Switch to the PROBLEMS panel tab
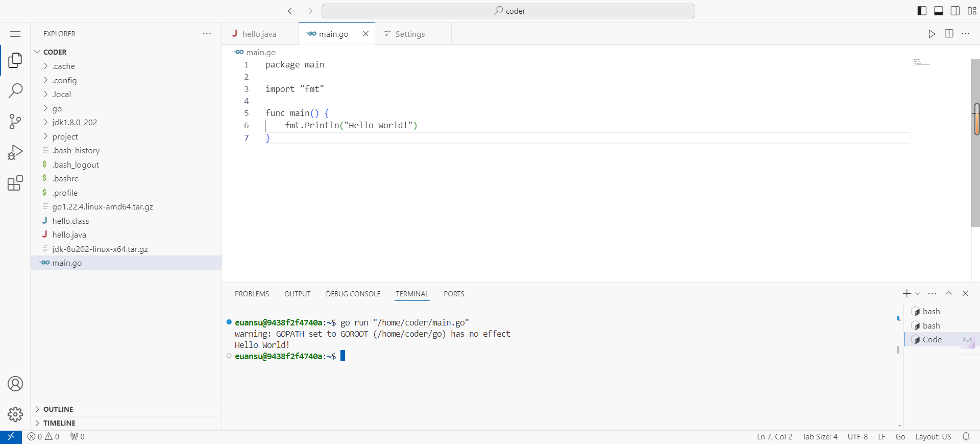Viewport: 980px width, 444px height. pos(252,294)
